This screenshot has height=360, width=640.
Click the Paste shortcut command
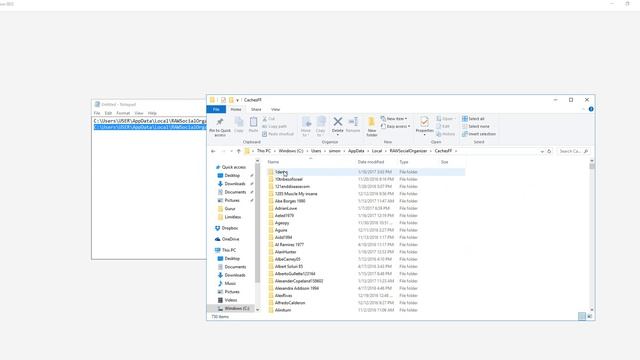pyautogui.click(x=278, y=134)
